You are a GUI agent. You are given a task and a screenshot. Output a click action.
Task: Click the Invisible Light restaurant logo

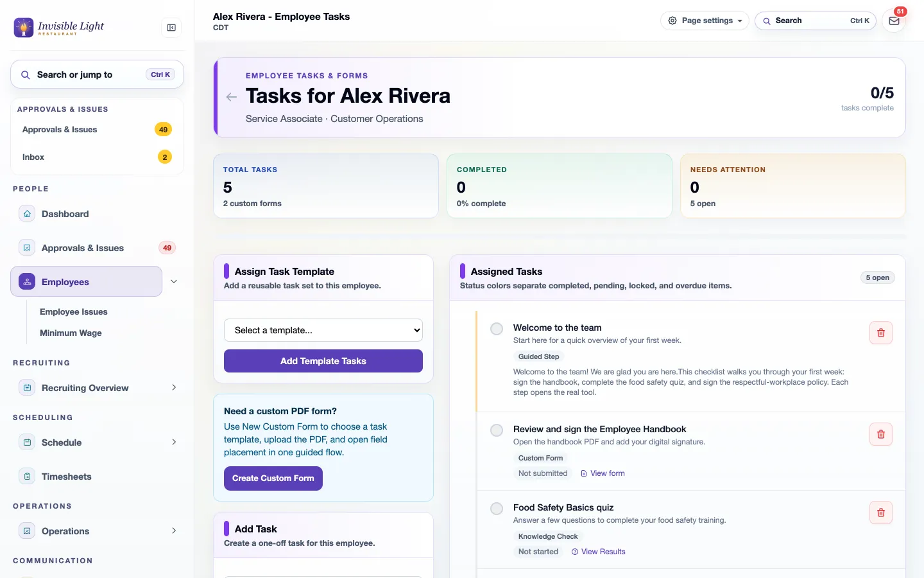click(58, 27)
